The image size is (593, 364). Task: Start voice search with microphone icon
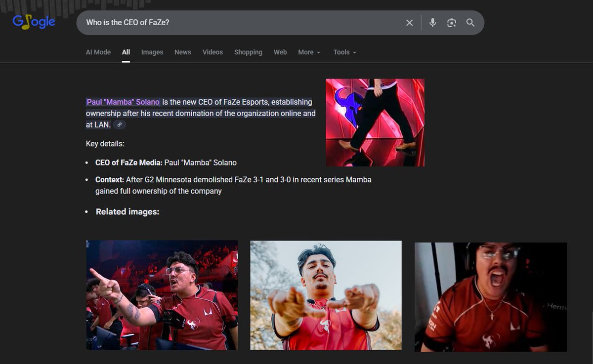[x=432, y=23]
